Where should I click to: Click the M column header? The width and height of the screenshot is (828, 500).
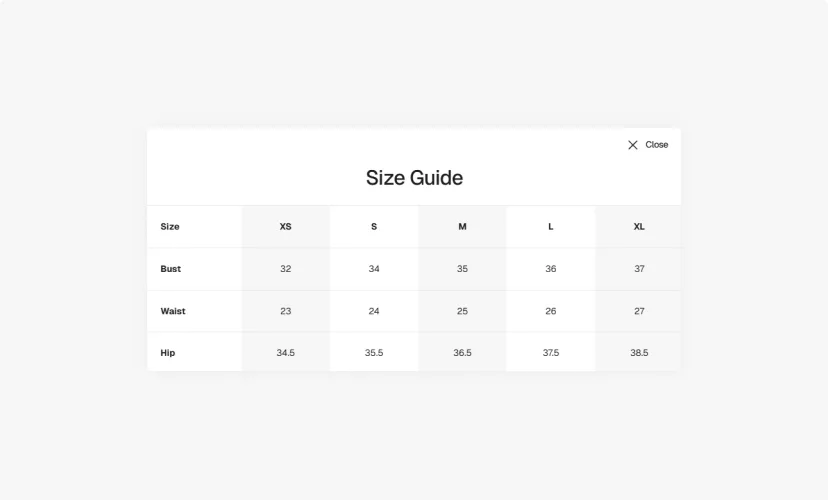462,227
